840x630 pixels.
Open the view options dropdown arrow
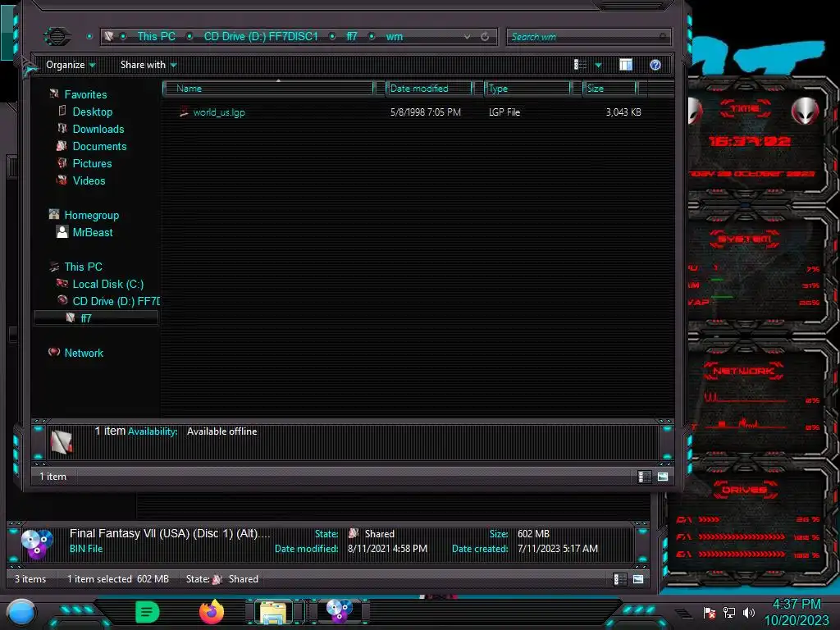click(x=598, y=66)
